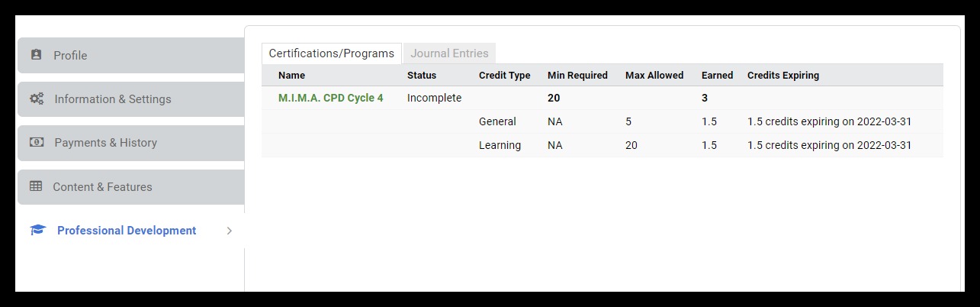Screen dimensions: 980x307
Task: Expand Professional Development chevron arrow
Action: 230,231
